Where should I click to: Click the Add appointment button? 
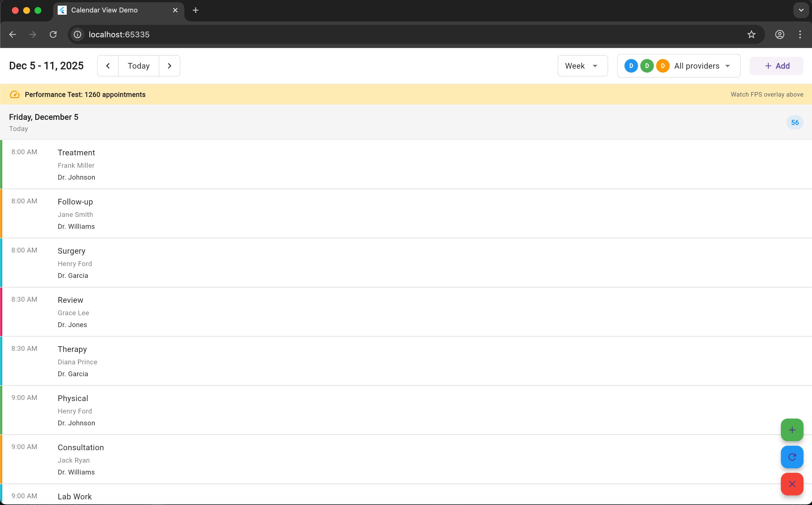coord(776,66)
